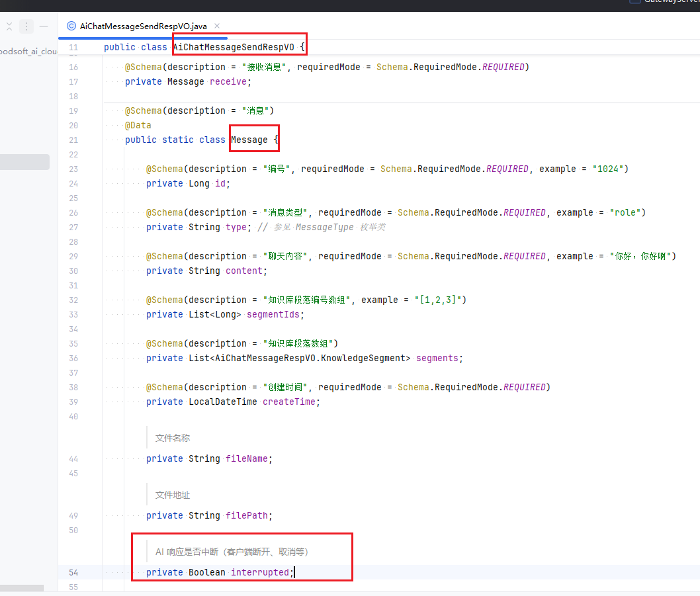Click the expand/collapse arrows icon in the left panel header
This screenshot has height=596, width=700.
[x=9, y=26]
